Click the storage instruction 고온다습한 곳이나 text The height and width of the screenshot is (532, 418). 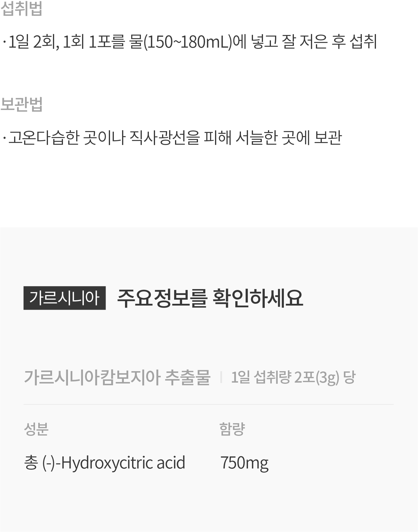pyautogui.click(x=67, y=138)
